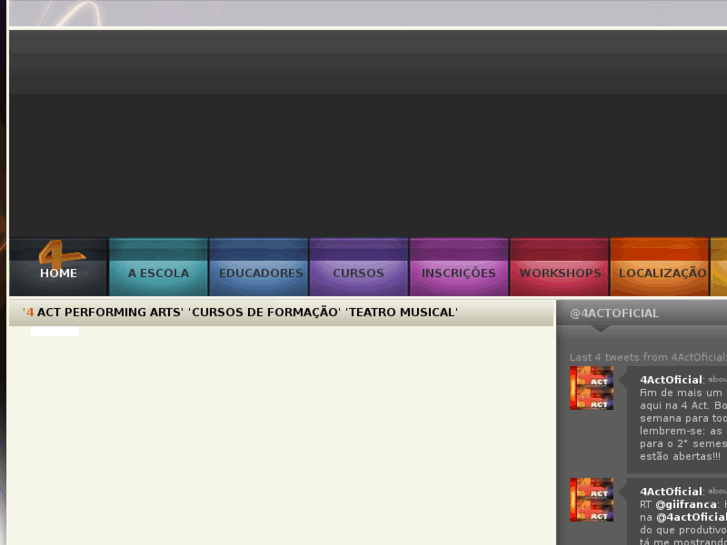Open second tweet's 4ActOficial avatar
The height and width of the screenshot is (545, 727).
point(592,500)
